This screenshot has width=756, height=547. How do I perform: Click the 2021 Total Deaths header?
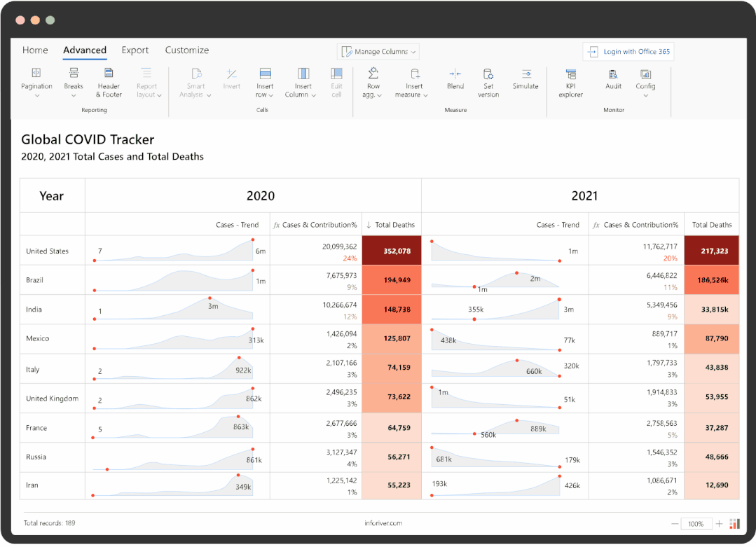point(712,225)
